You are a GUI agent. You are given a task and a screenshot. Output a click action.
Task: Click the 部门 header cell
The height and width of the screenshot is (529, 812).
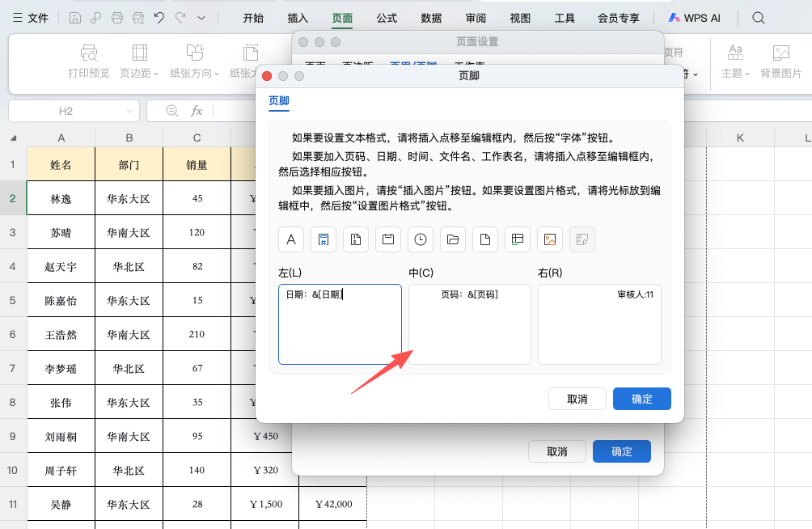129,165
